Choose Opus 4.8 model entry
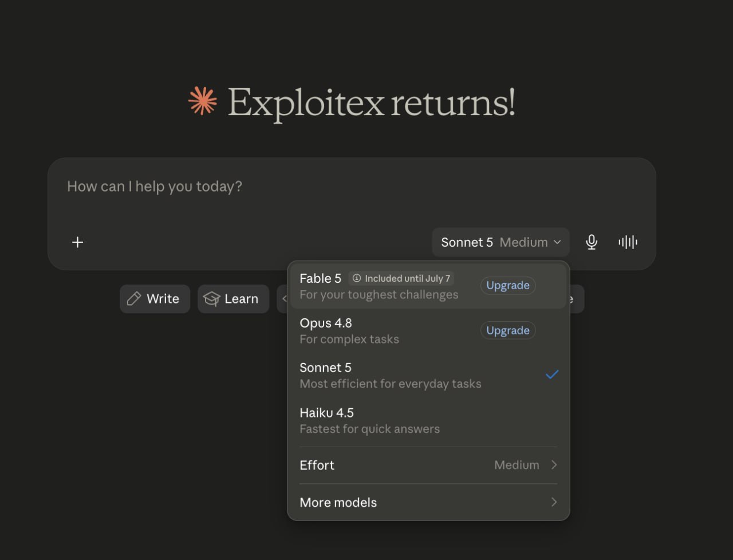 click(428, 330)
